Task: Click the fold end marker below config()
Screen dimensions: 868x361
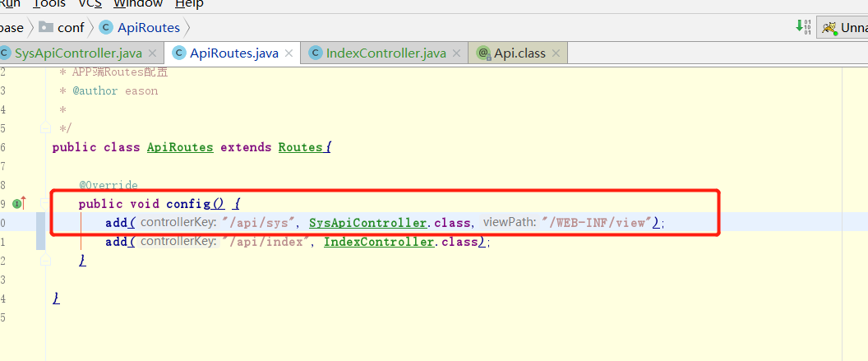Action: click(x=46, y=260)
